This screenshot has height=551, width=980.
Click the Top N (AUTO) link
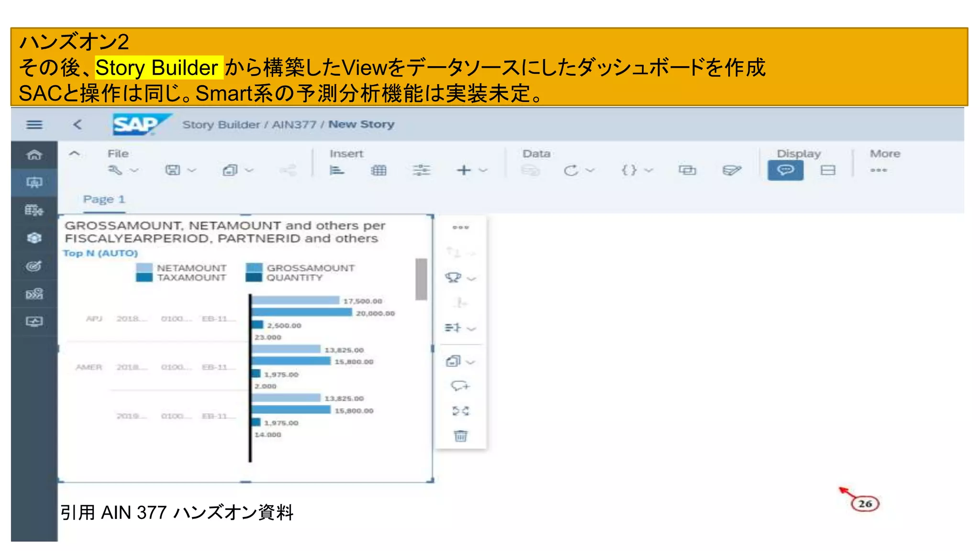pyautogui.click(x=100, y=253)
